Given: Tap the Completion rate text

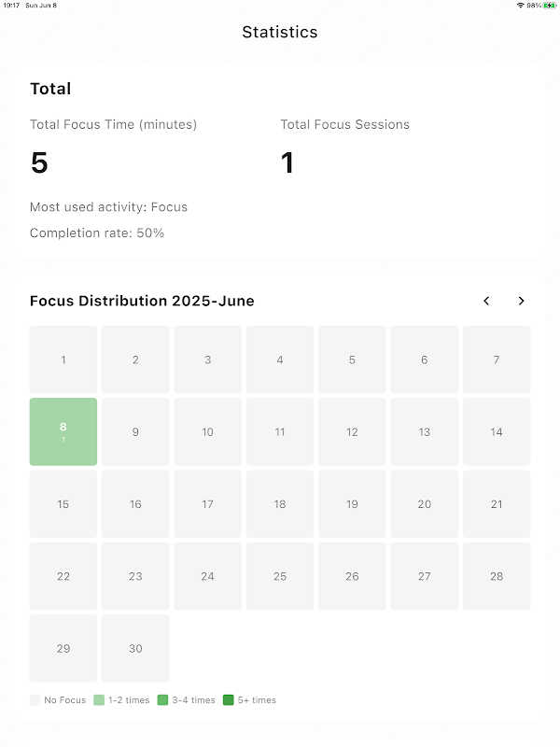Looking at the screenshot, I should click(97, 233).
